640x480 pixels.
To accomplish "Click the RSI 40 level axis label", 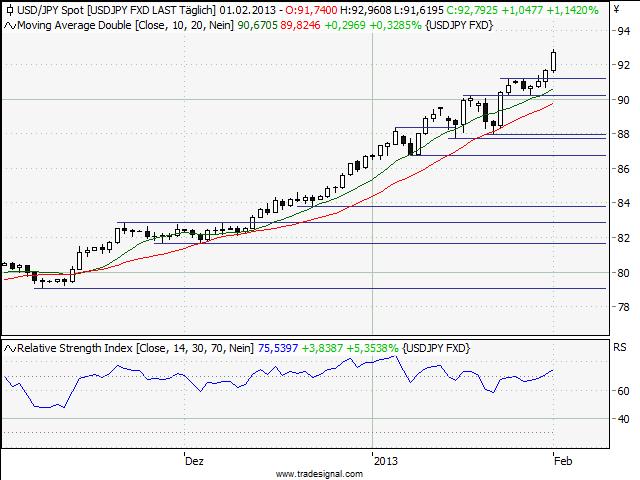I will click(x=622, y=418).
